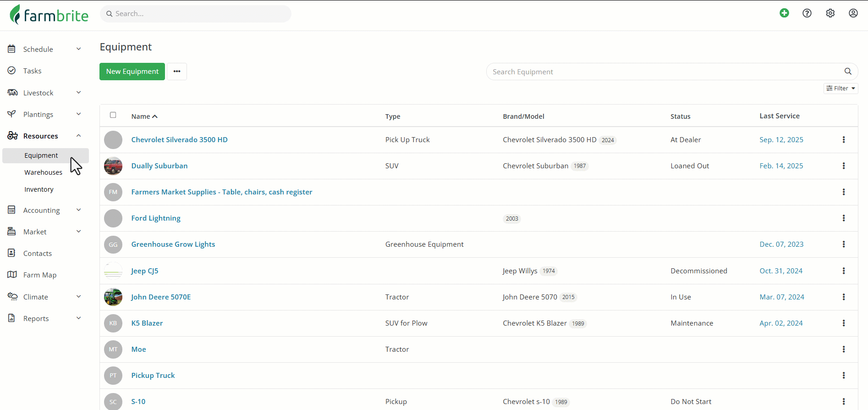The height and width of the screenshot is (410, 868).
Task: Expand the Market menu chevron
Action: (x=78, y=232)
